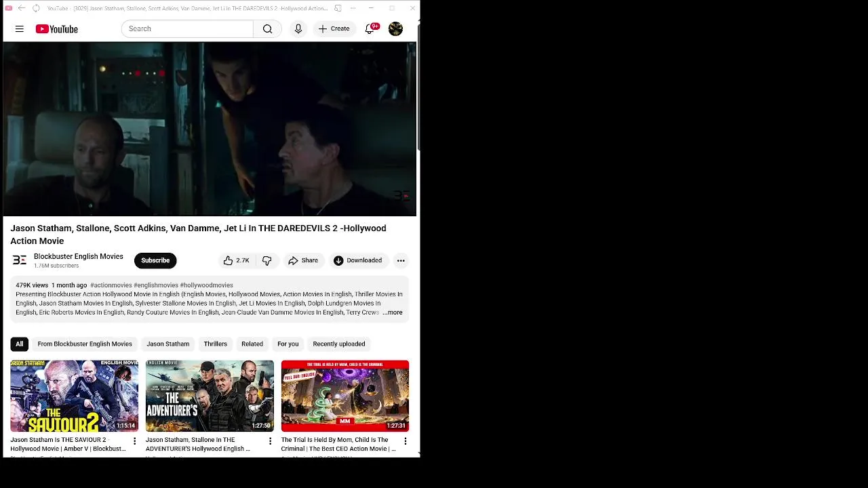Open Blockbuster English Movies channel avatar
Screen dimensions: 868x488
pyautogui.click(x=20, y=260)
